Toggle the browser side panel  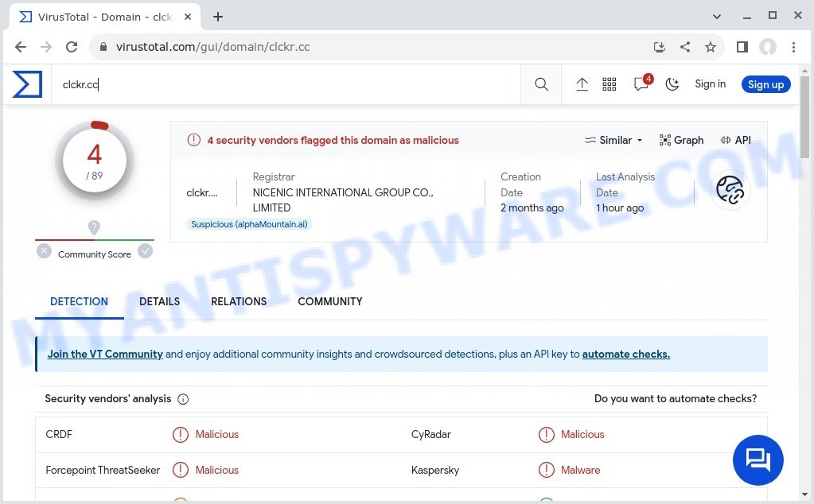(x=742, y=47)
